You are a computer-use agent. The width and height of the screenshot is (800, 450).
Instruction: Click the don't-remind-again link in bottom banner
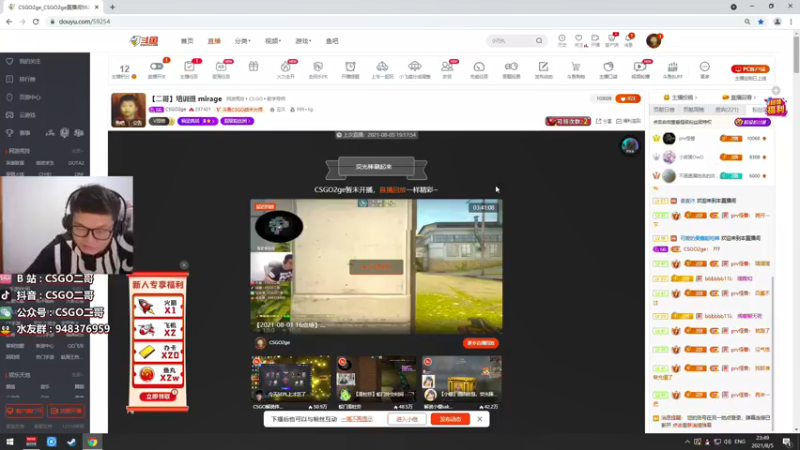pos(357,419)
